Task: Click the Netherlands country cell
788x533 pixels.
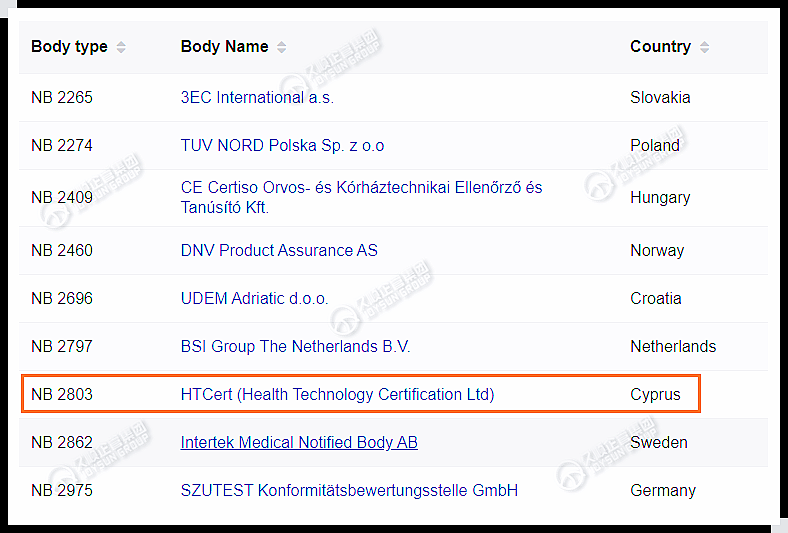Action: tap(673, 347)
